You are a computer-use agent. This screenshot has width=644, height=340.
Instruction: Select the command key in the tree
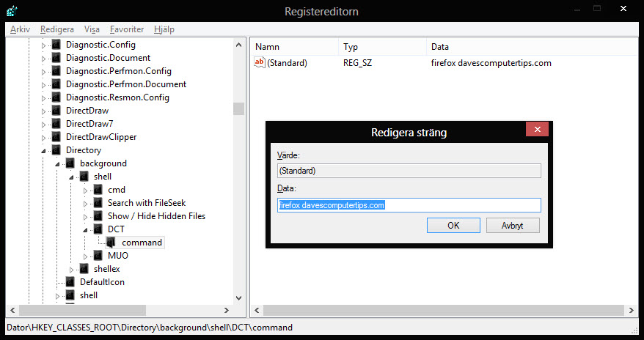click(x=142, y=243)
